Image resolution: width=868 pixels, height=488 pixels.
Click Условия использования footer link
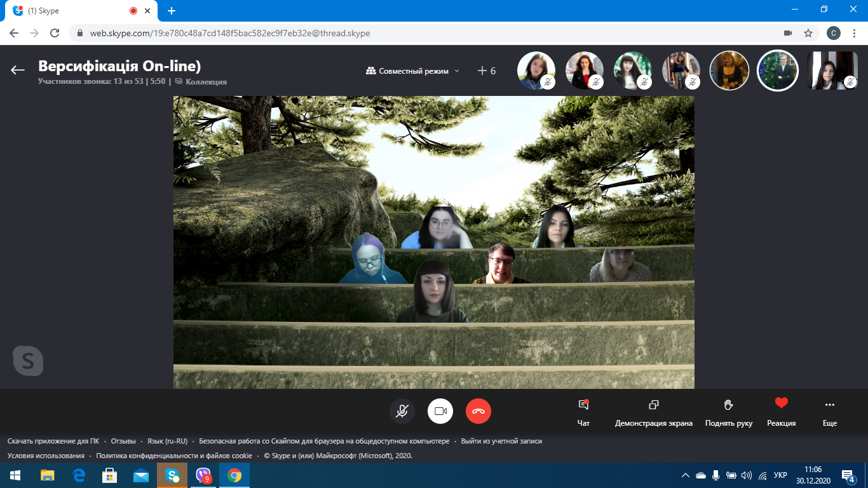[x=46, y=456]
